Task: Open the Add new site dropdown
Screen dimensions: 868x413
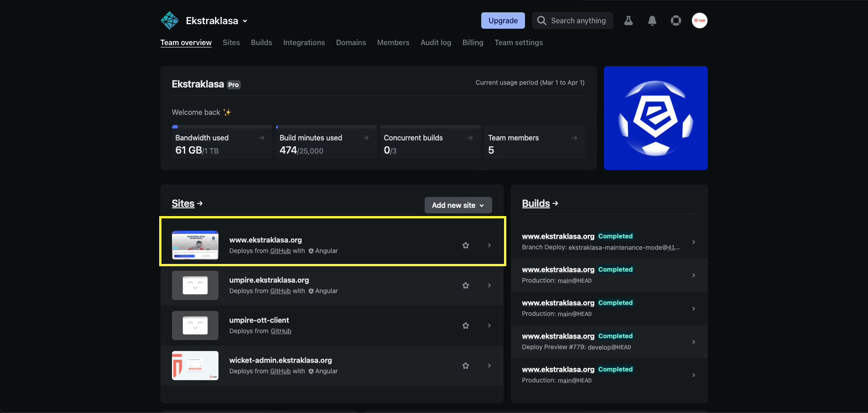Action: coord(458,205)
